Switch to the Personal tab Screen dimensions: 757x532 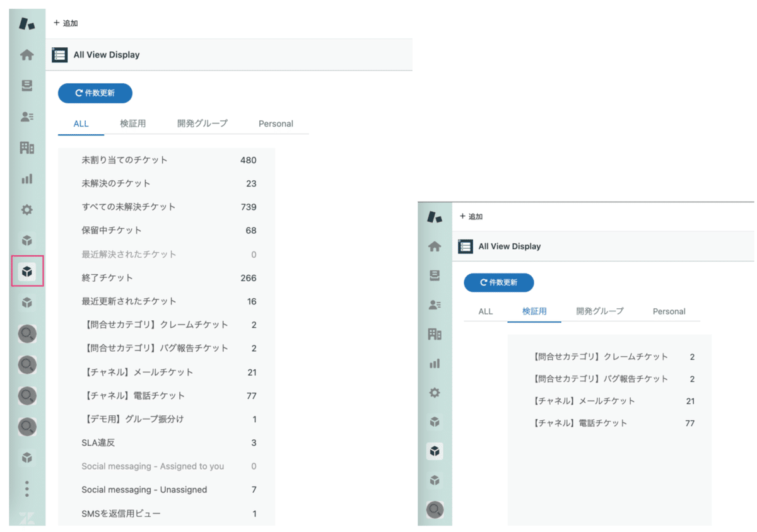pos(276,124)
